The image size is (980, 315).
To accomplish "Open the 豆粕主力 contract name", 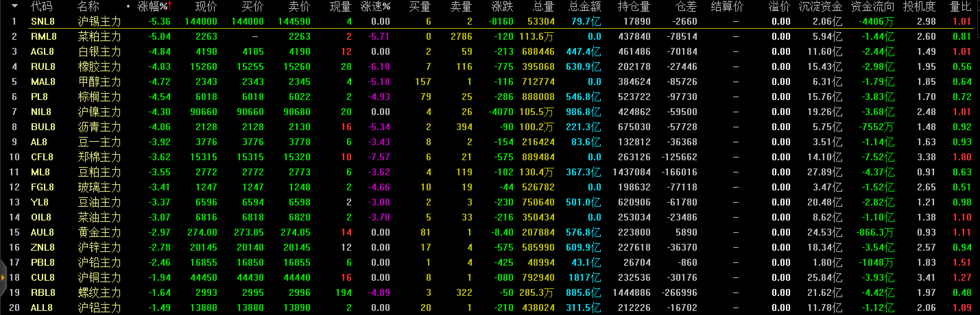I will pyautogui.click(x=99, y=172).
